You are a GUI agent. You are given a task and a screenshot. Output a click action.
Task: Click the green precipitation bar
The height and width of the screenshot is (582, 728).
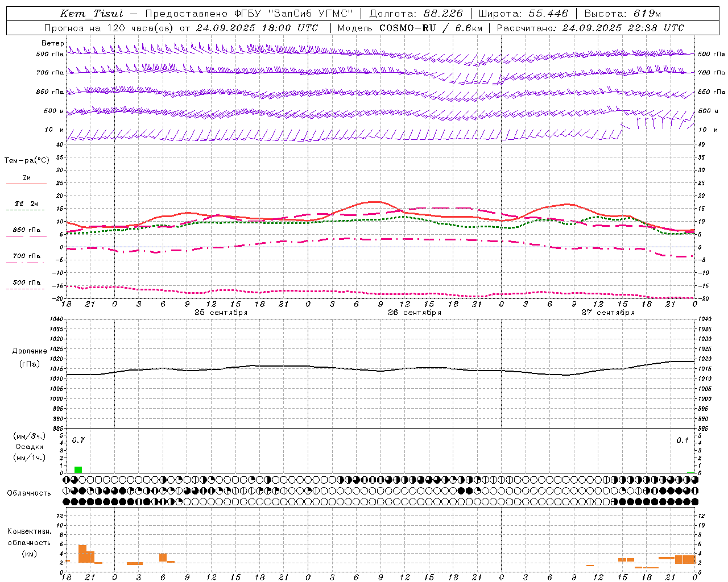[78, 470]
